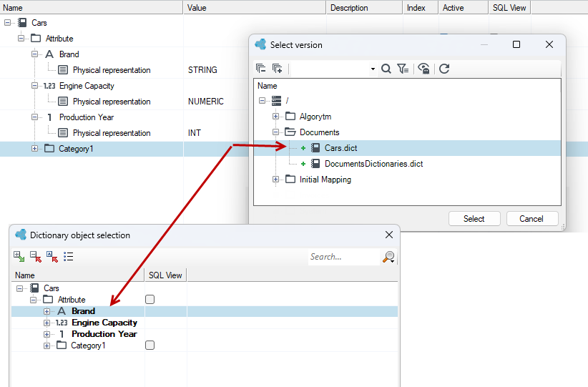Select the Cars.dict row
Image resolution: width=588 pixels, height=387 pixels.
(x=407, y=148)
